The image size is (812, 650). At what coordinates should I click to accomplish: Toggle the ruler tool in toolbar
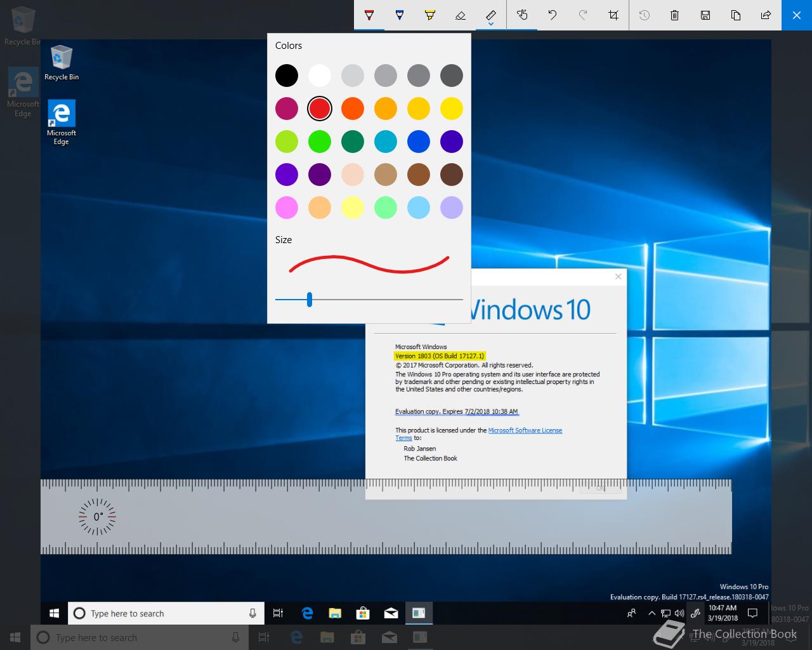[491, 13]
